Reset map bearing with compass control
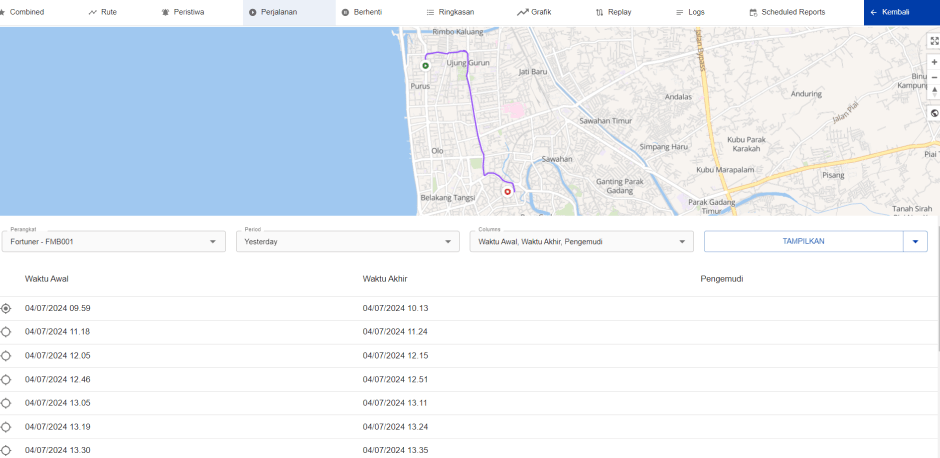 934,91
